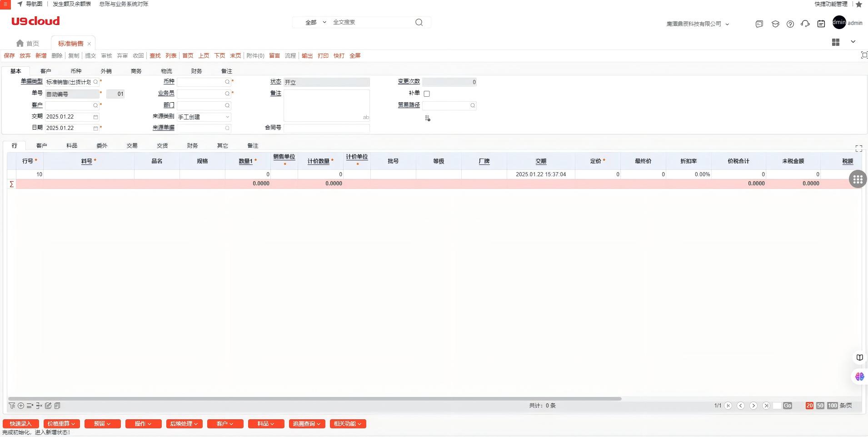Open the calendar schedule icon near admin

point(821,24)
